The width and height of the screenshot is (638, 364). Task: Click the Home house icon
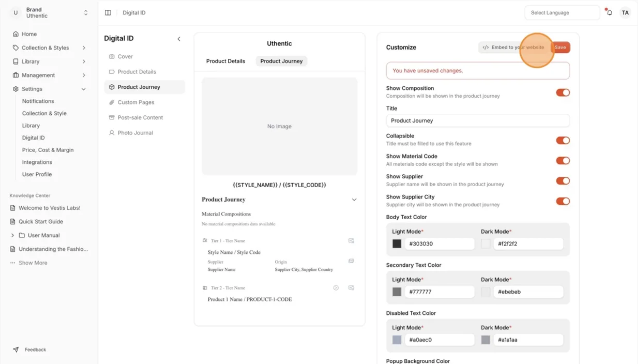coord(16,34)
